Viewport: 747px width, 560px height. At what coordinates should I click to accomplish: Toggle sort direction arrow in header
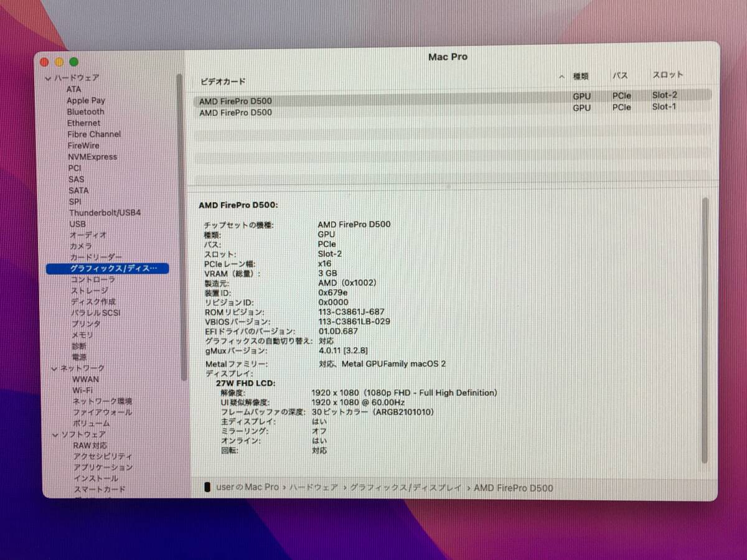(561, 77)
